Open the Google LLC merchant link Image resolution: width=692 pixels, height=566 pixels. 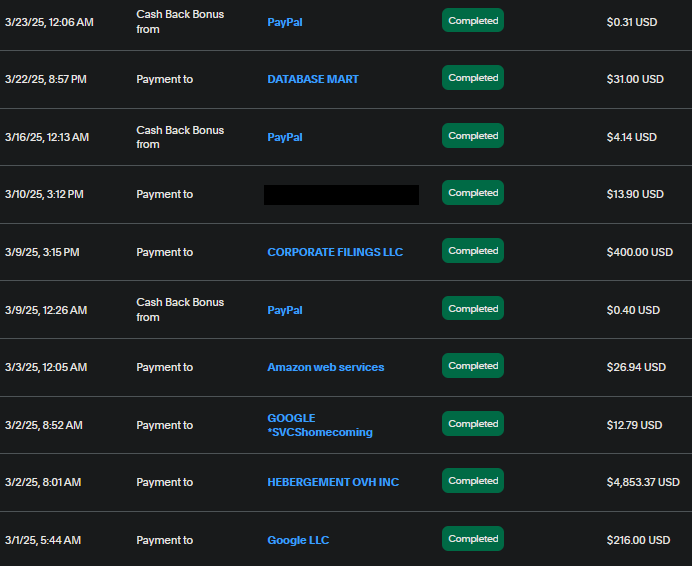[298, 540]
